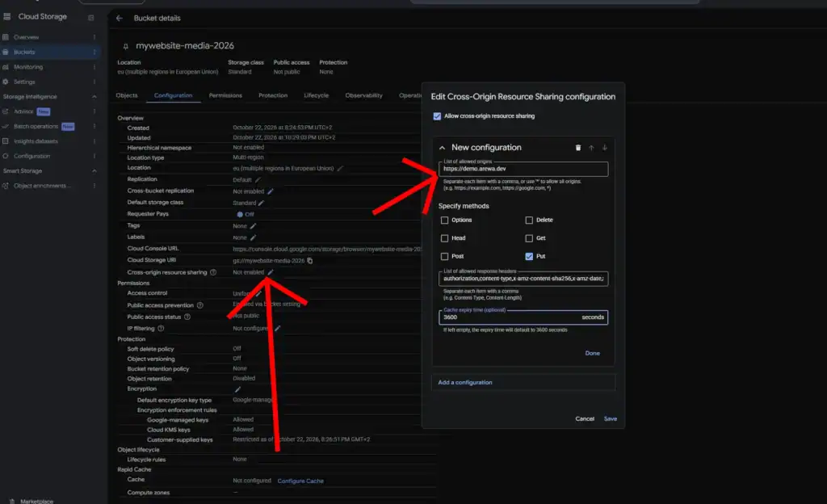The width and height of the screenshot is (827, 504).
Task: Edit Replication with its pencil icon
Action: (x=258, y=180)
